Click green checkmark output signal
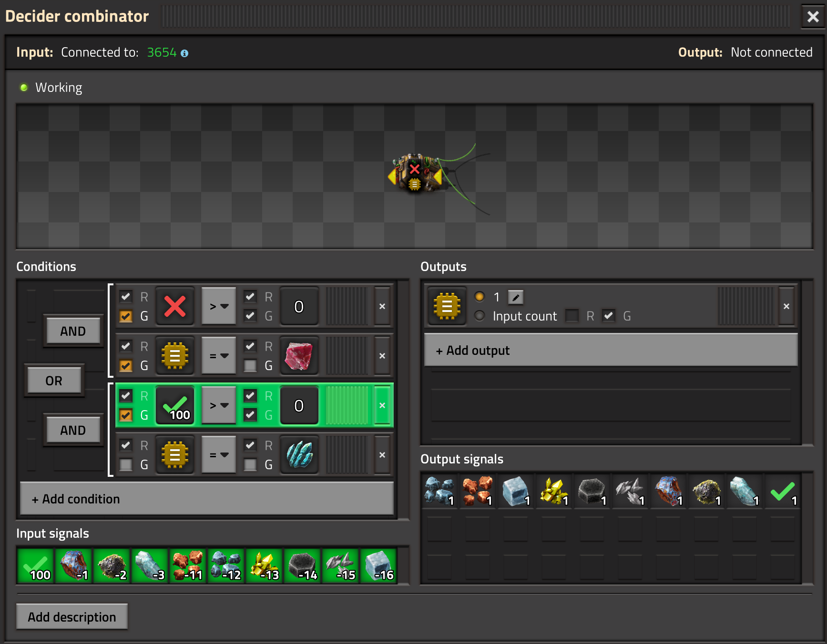827x644 pixels. tap(782, 491)
